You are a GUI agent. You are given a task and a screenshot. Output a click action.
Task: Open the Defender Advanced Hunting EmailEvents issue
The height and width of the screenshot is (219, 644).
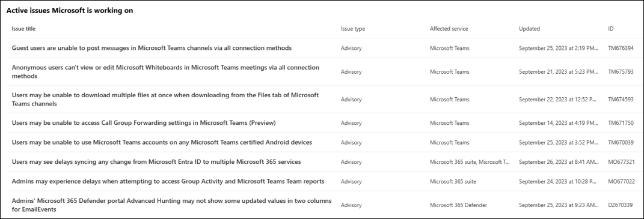(172, 205)
